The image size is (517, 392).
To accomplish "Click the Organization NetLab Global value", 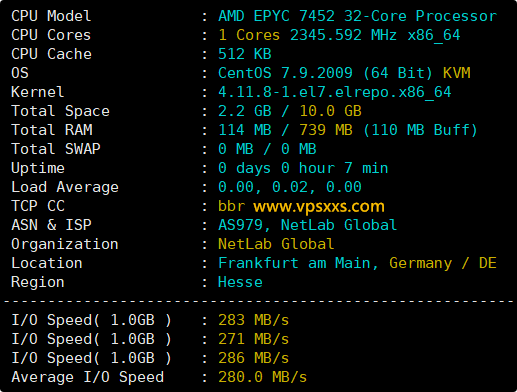I will tap(276, 244).
